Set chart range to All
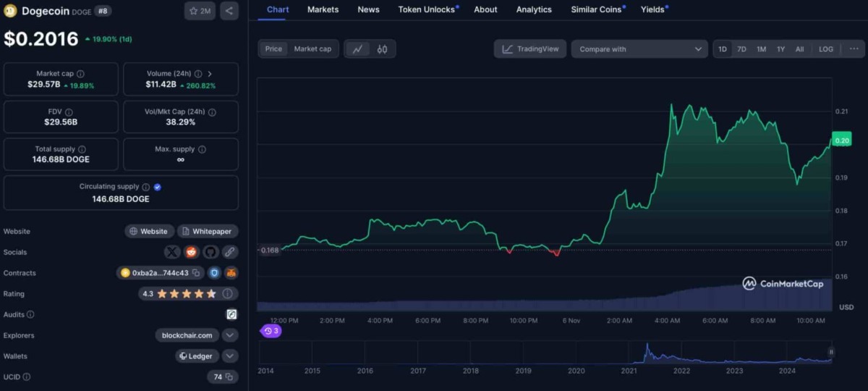 pyautogui.click(x=799, y=49)
